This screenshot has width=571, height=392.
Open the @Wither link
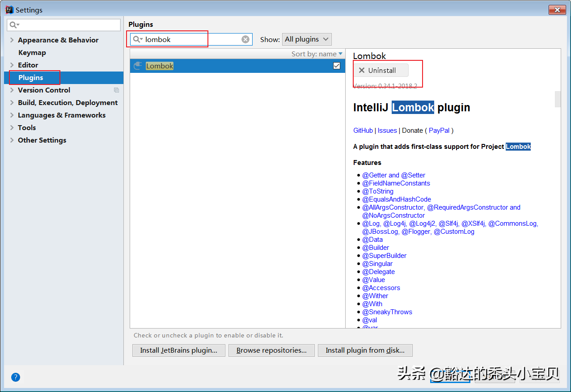pos(375,296)
